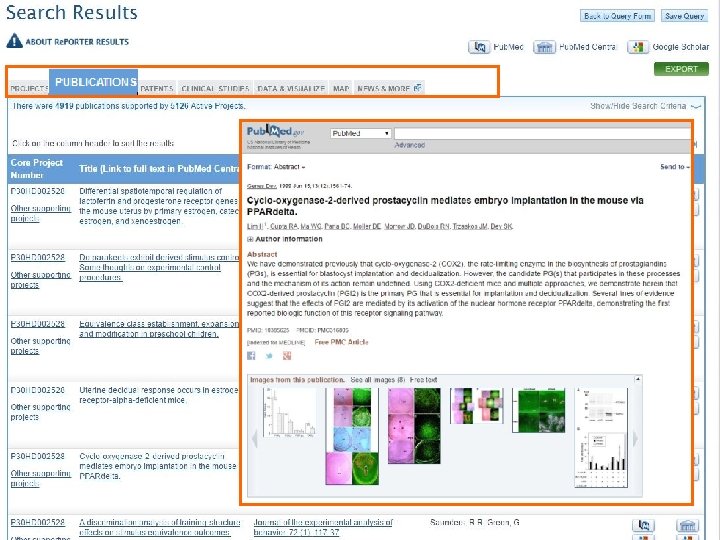Sort by Core Project Number column header
The height and width of the screenshot is (540, 720).
coord(37,169)
